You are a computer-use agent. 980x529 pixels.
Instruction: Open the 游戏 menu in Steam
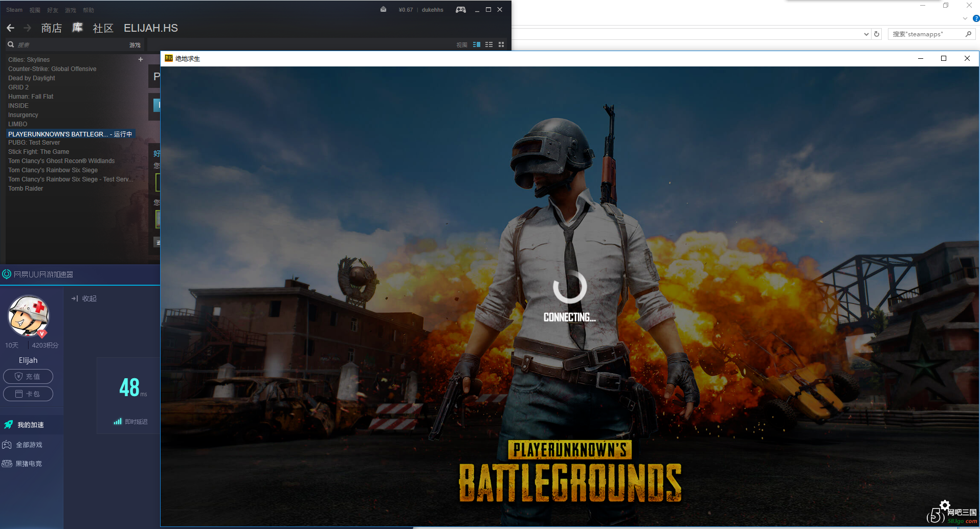coord(71,10)
